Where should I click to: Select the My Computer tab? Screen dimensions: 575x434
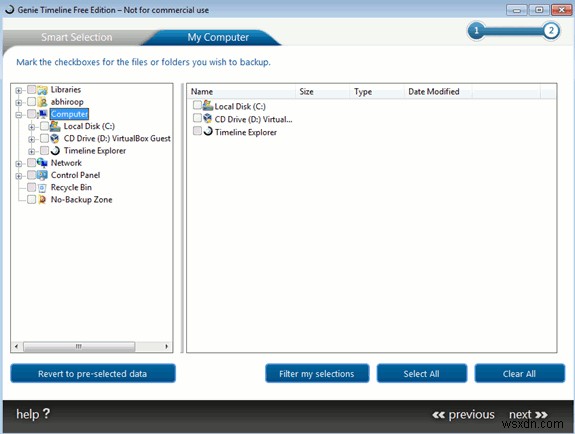pos(218,37)
